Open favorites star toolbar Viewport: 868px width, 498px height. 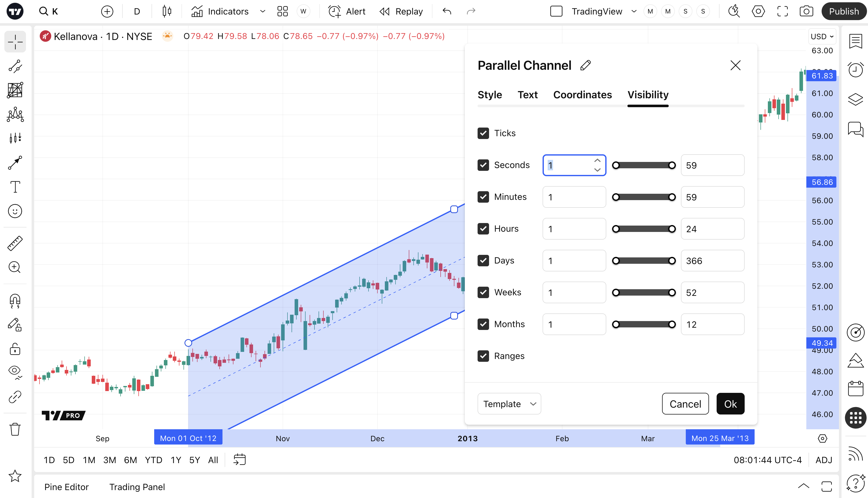tap(15, 476)
